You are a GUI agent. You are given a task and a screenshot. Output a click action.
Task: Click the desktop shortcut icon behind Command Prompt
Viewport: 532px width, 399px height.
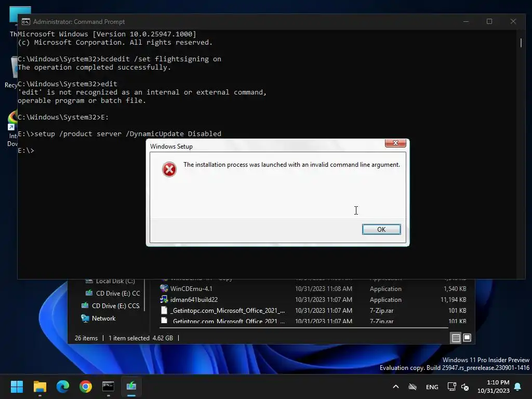[12, 121]
